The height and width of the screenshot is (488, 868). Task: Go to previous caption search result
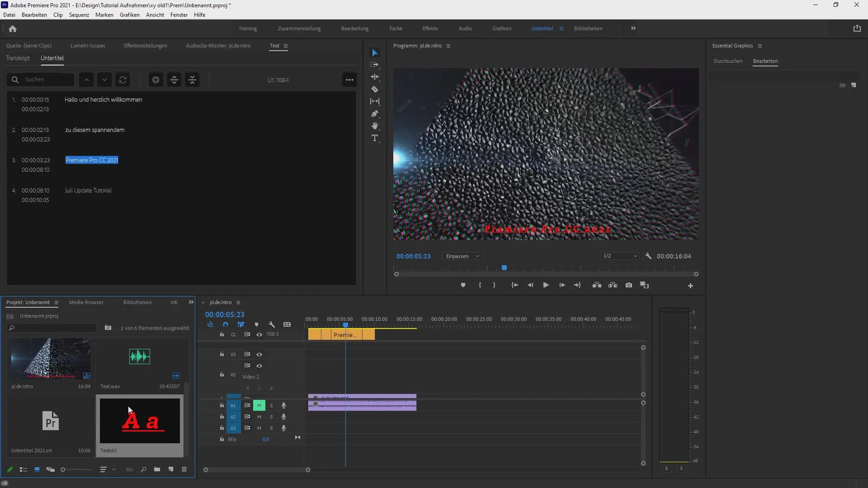[x=86, y=80]
